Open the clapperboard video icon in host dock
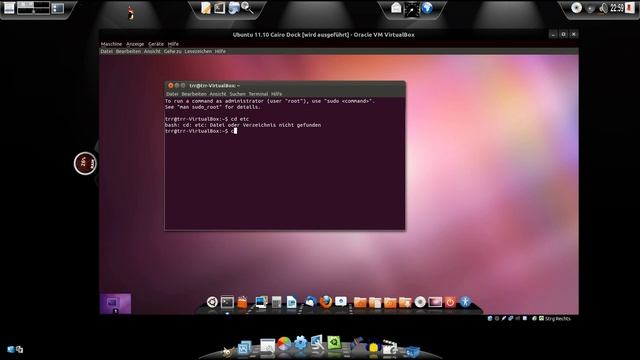Screen dimensions: 640x360 (x=389, y=347)
